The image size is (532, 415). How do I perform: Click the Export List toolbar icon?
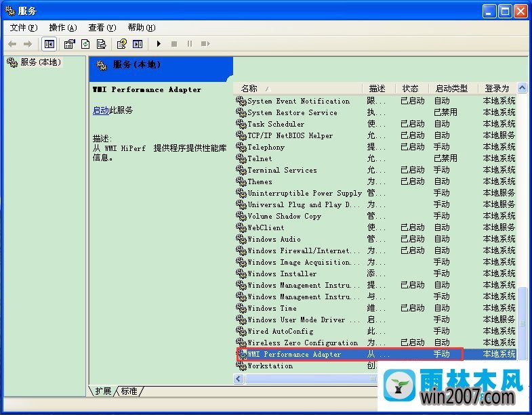(x=101, y=44)
